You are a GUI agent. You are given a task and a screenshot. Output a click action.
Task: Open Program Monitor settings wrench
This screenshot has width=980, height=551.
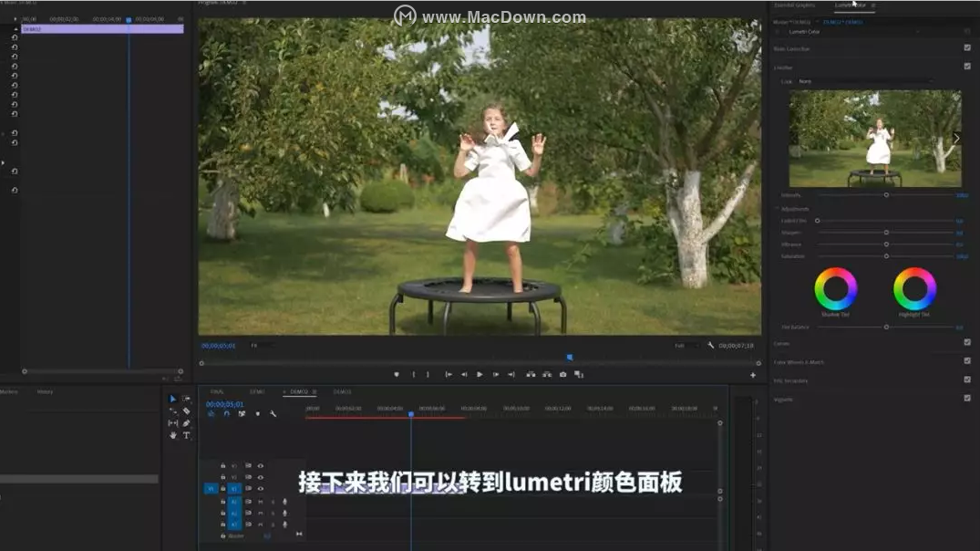(x=711, y=345)
